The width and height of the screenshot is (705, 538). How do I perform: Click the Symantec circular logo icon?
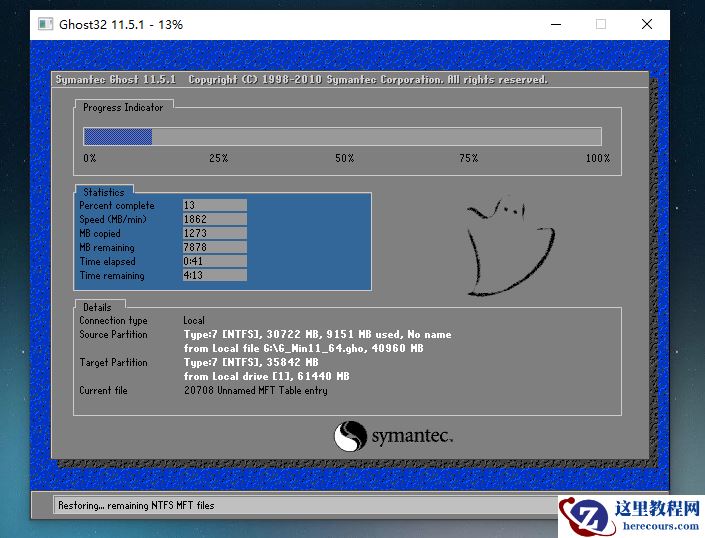pyautogui.click(x=350, y=437)
